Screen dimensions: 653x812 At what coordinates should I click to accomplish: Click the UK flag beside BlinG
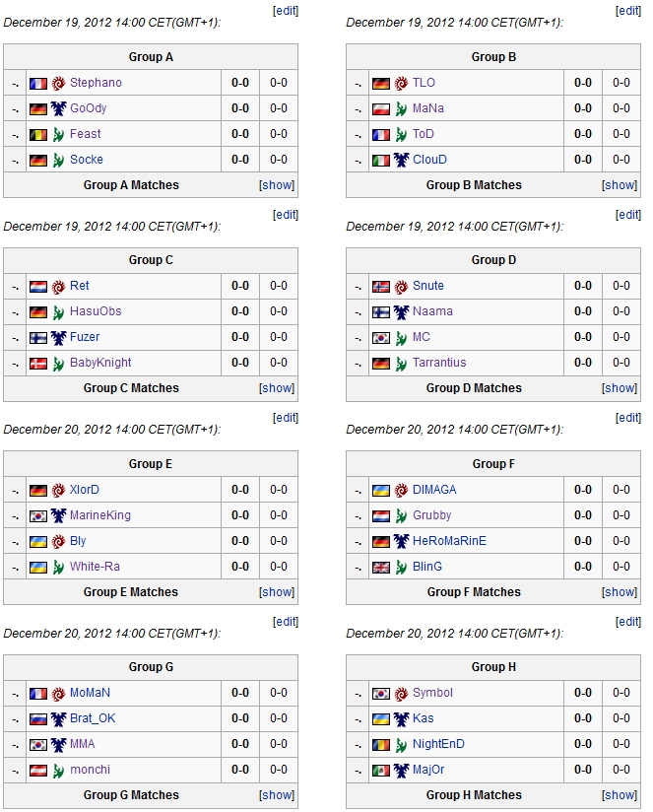pos(381,567)
